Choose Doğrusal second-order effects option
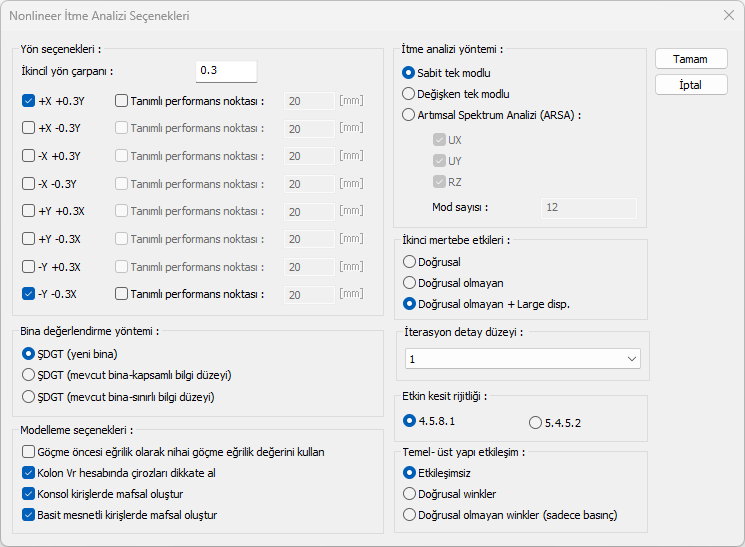 click(409, 261)
